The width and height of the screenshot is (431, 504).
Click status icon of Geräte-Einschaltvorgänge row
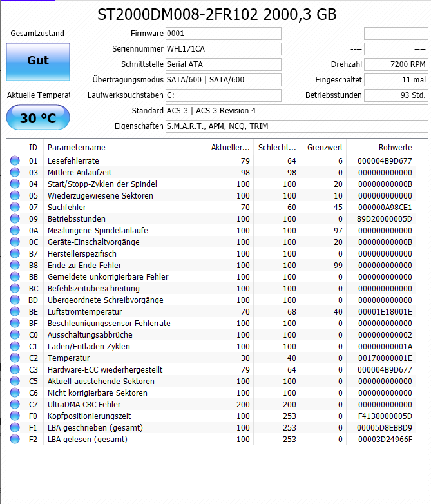15,242
